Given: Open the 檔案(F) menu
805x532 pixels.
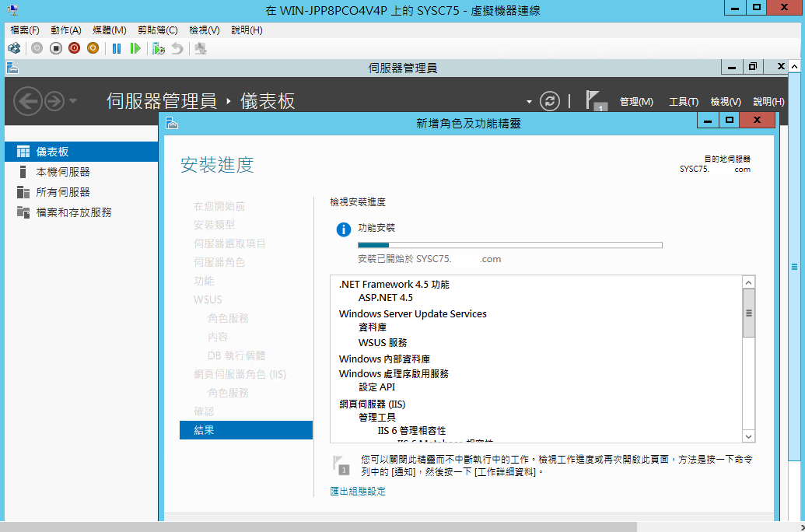Looking at the screenshot, I should pos(25,30).
